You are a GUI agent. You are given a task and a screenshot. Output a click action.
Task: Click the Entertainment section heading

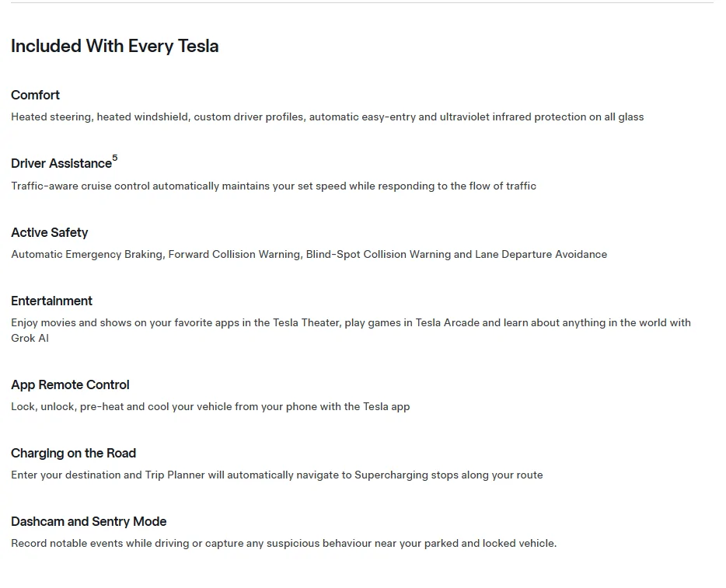[51, 301]
